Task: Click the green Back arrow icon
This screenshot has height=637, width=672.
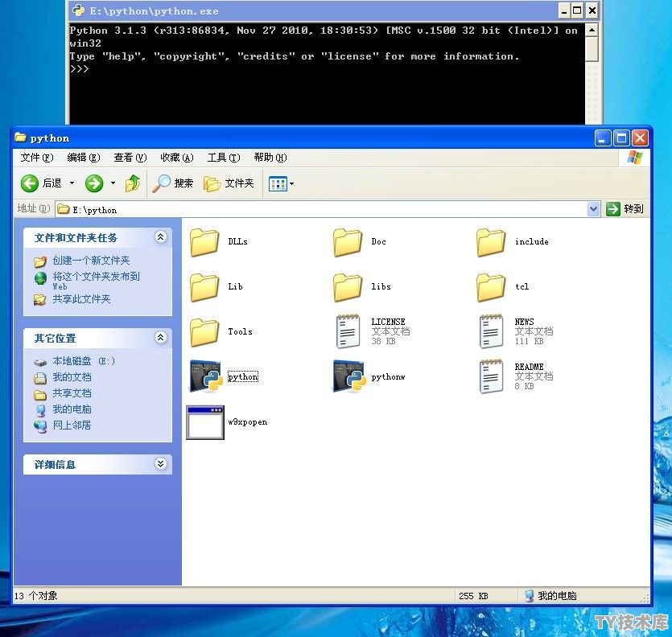Action: pyautogui.click(x=30, y=183)
